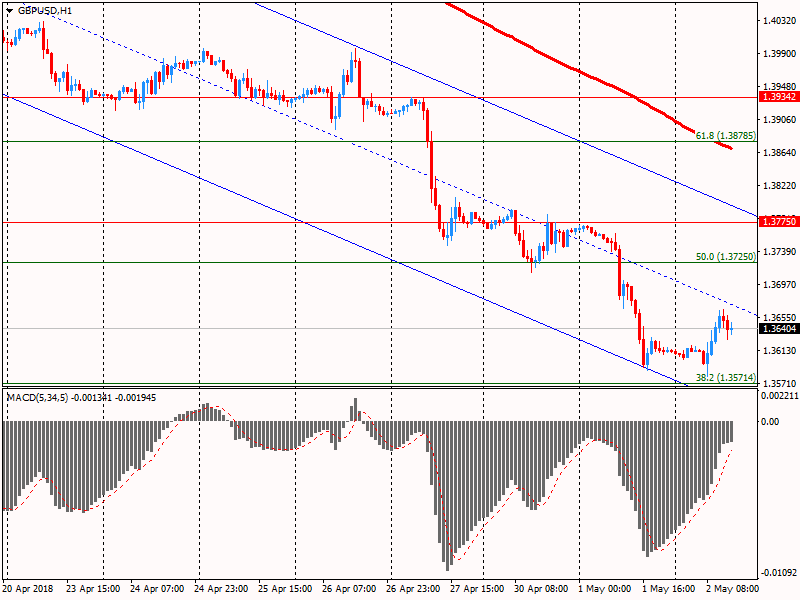
Task: Select the 61.8 (1.38785) Fibonacci label
Action: click(723, 134)
